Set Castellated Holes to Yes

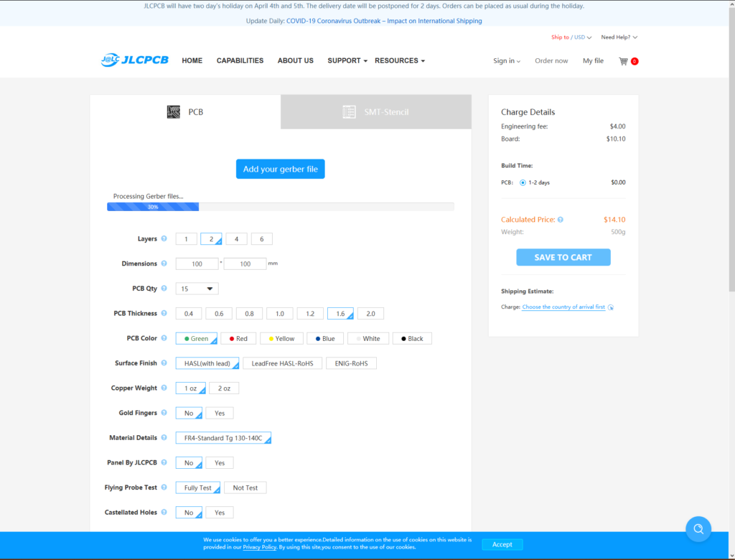(220, 513)
